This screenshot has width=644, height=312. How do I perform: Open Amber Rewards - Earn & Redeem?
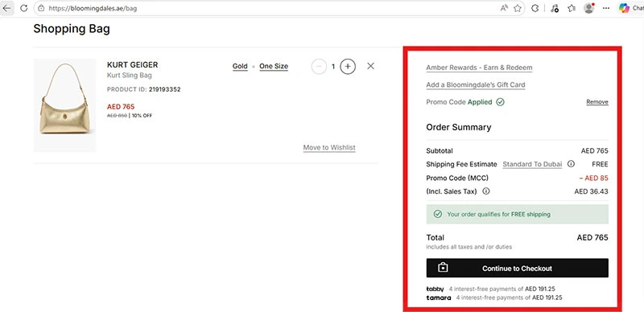[479, 68]
